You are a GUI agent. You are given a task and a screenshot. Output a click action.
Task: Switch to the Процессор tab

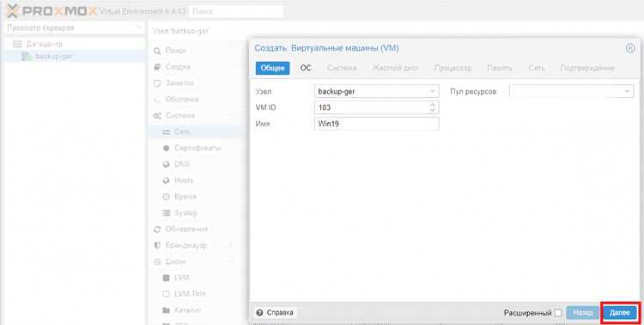tap(453, 68)
